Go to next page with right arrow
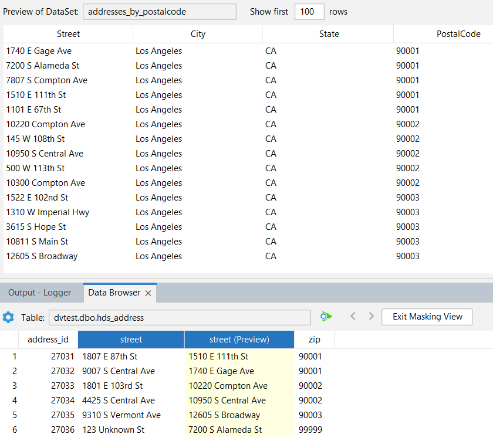 tap(372, 316)
